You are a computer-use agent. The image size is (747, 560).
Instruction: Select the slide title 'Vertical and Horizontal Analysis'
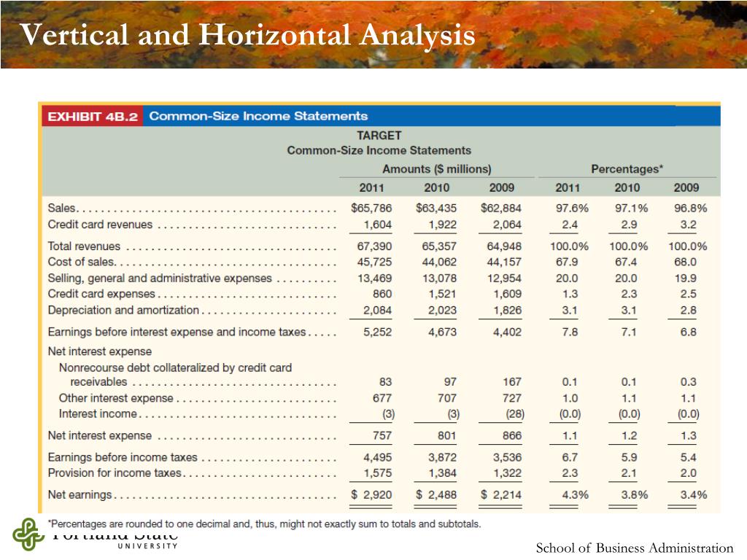[x=247, y=35]
